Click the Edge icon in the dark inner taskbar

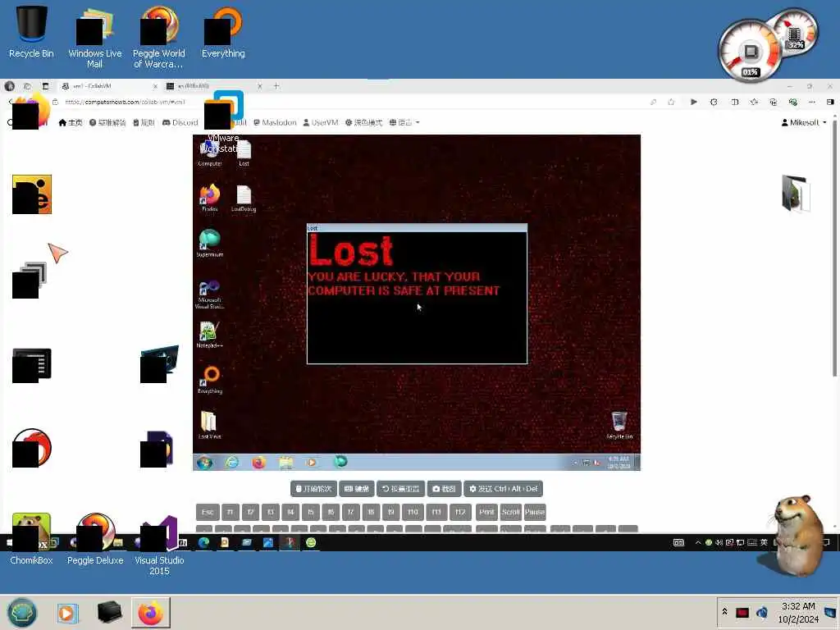coord(203,543)
